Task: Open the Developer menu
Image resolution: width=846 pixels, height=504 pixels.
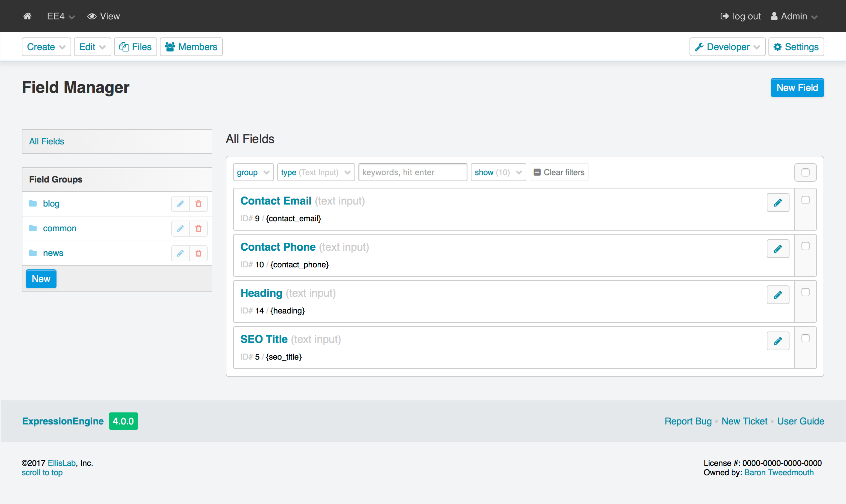Action: 727,46
